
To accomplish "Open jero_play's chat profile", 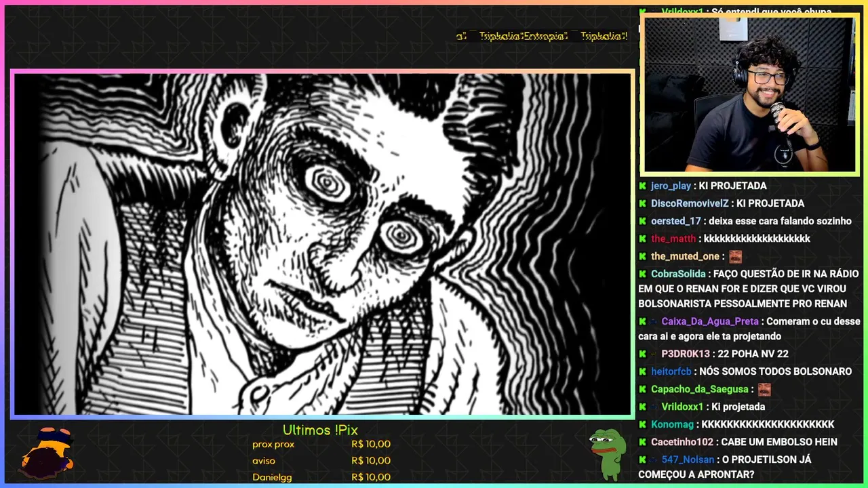I will click(x=671, y=186).
